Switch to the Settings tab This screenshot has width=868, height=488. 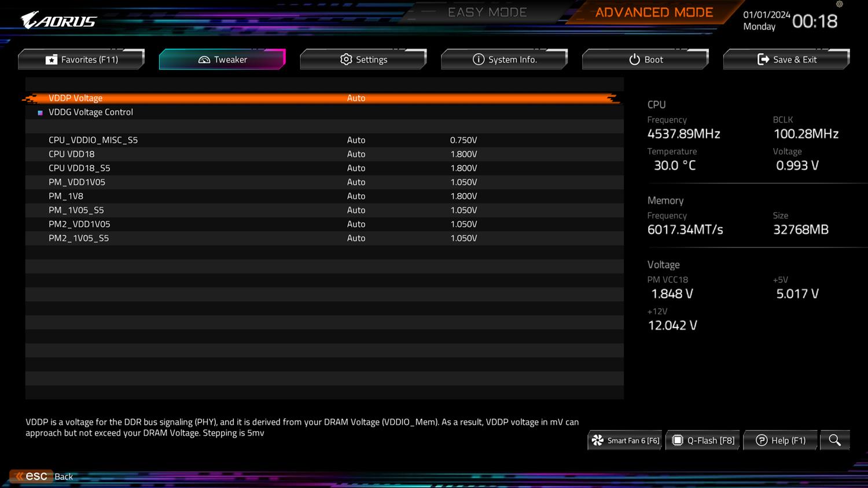[363, 60]
